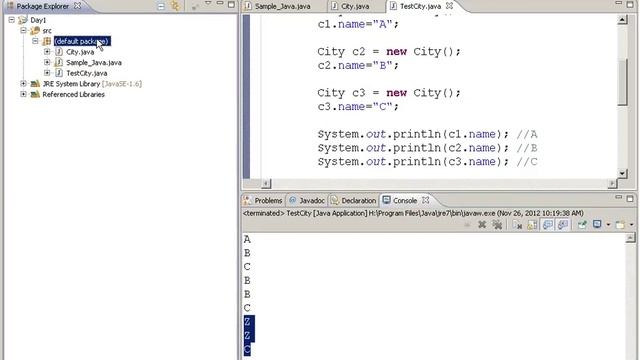Close the Console view tab

(x=426, y=200)
